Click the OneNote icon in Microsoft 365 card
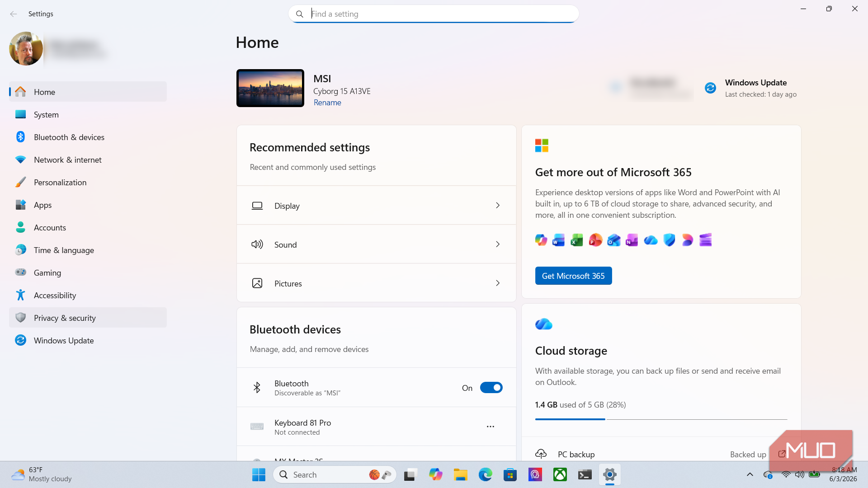Image resolution: width=868 pixels, height=488 pixels. [x=632, y=240]
